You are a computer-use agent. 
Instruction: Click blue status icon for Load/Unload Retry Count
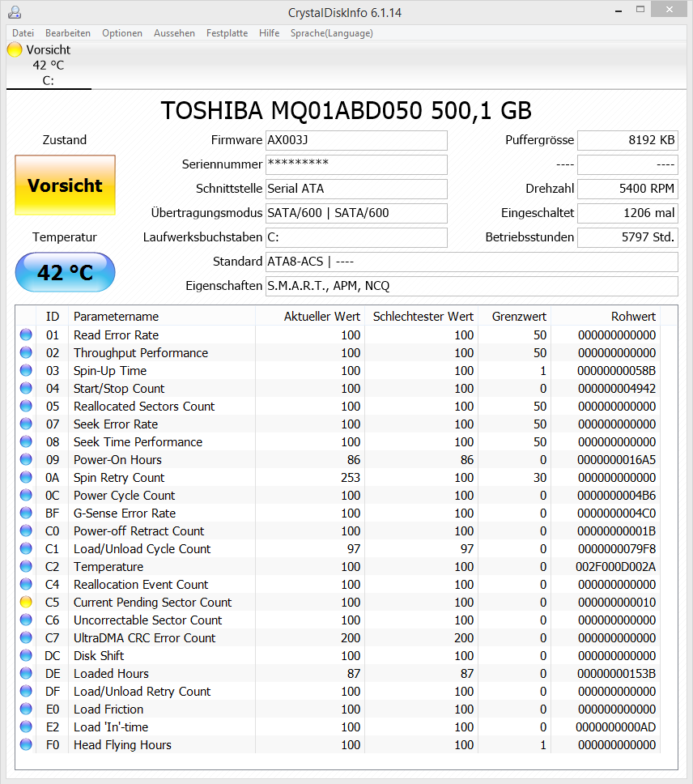click(26, 691)
